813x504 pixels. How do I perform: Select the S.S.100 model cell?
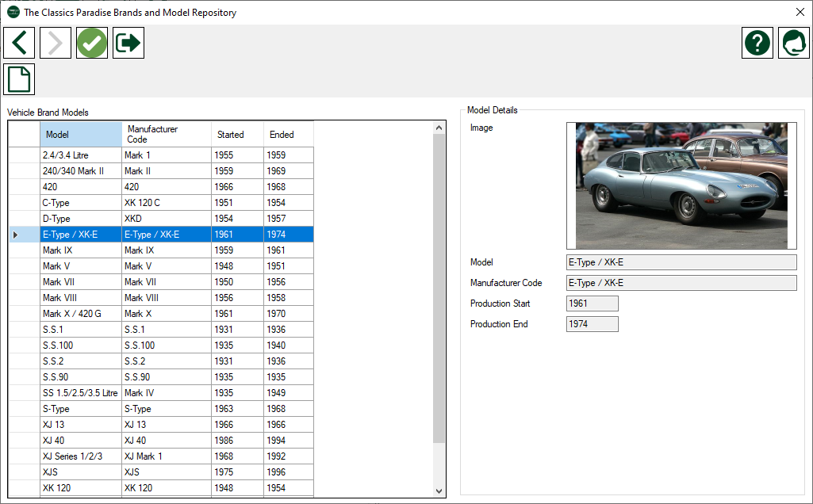[x=81, y=346]
